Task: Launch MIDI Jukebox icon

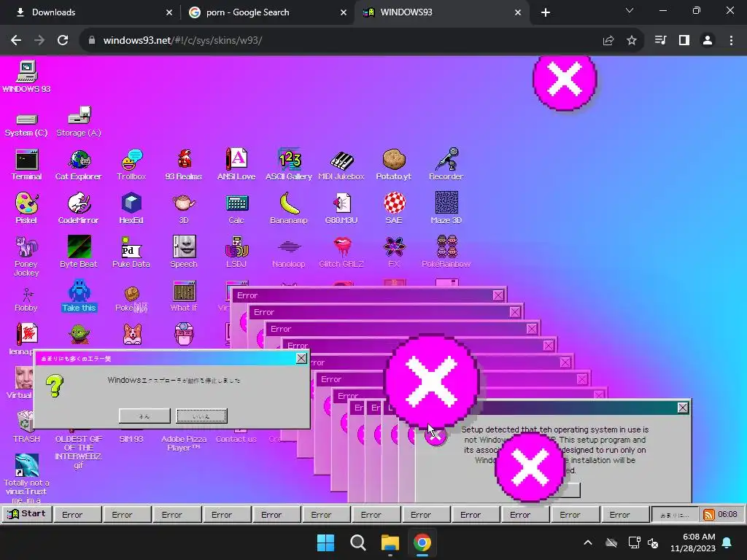Action: (341, 165)
